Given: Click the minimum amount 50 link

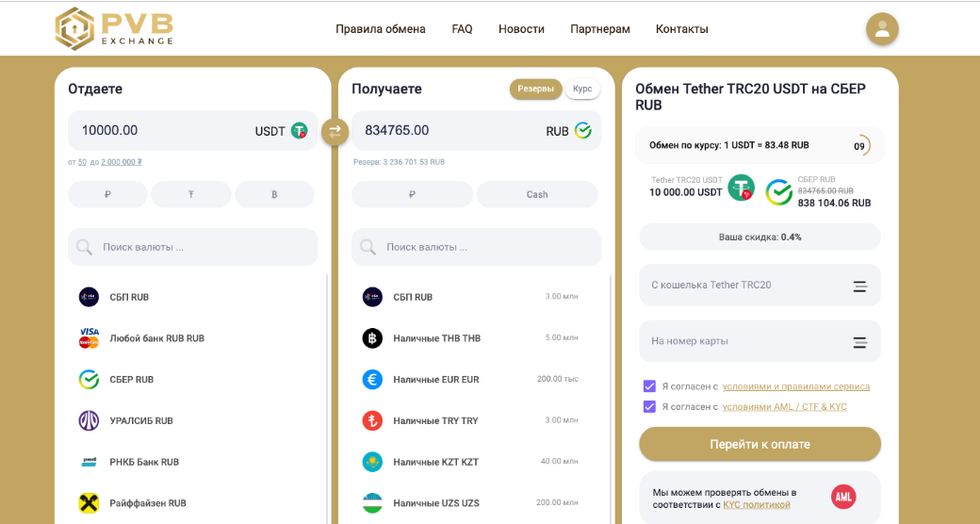Looking at the screenshot, I should [82, 162].
